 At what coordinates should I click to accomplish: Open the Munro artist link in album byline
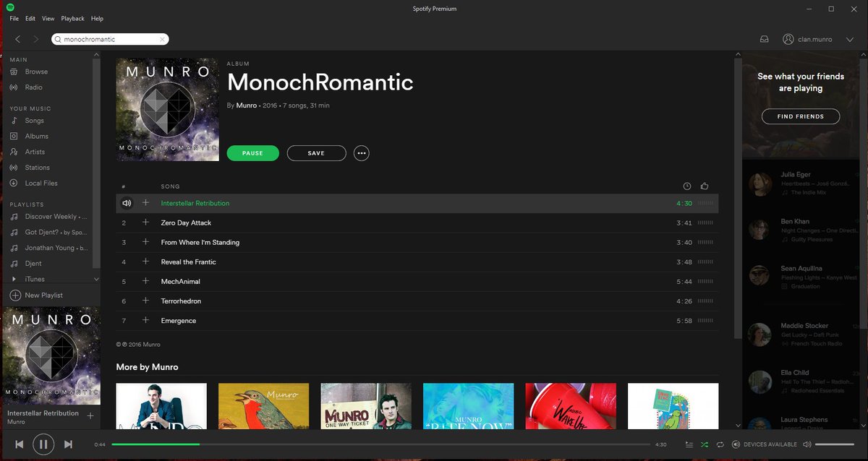(246, 105)
